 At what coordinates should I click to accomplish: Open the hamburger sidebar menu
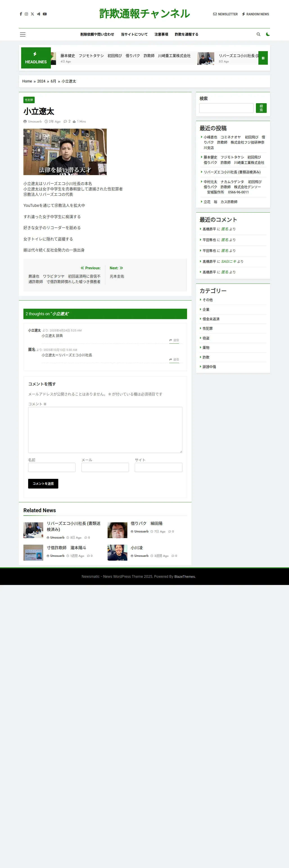(x=23, y=34)
